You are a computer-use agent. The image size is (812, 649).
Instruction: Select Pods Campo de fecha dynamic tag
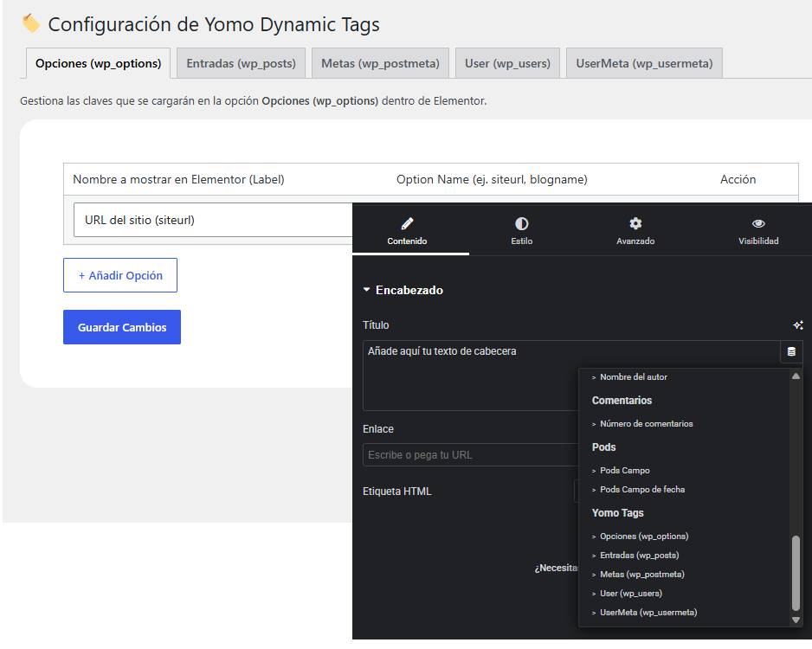point(642,489)
